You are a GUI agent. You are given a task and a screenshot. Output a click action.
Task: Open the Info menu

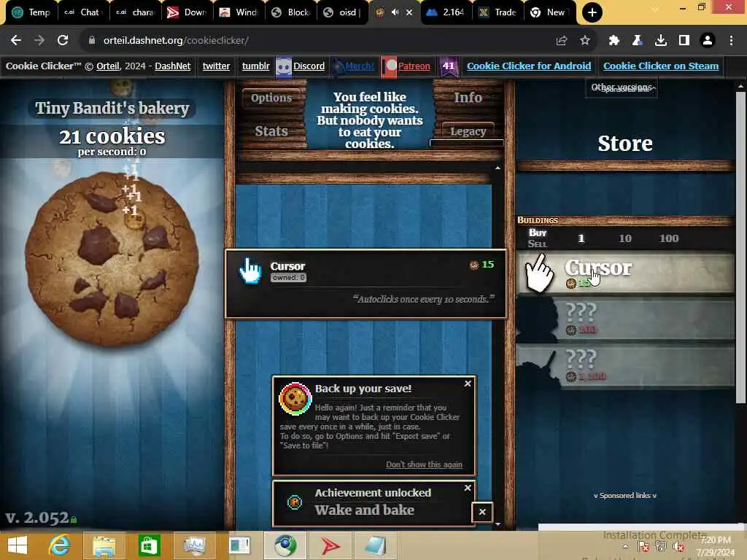coord(468,98)
